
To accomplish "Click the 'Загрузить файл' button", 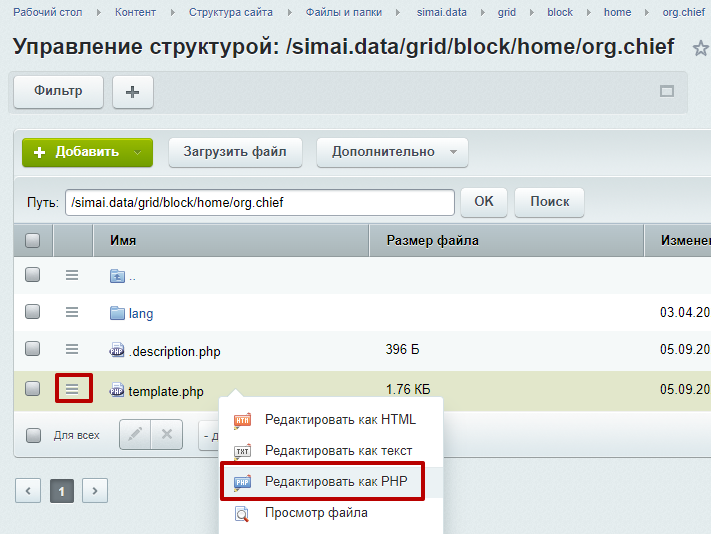I will point(235,152).
